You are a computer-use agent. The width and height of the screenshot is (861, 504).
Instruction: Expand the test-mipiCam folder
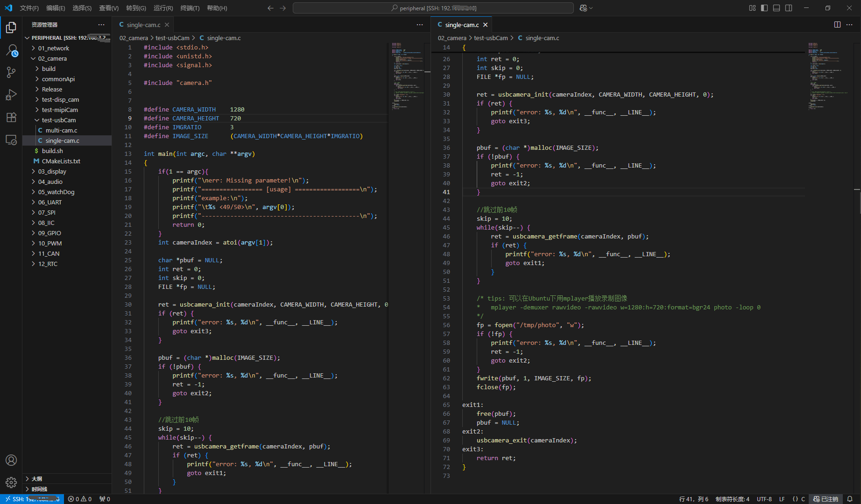click(67, 110)
